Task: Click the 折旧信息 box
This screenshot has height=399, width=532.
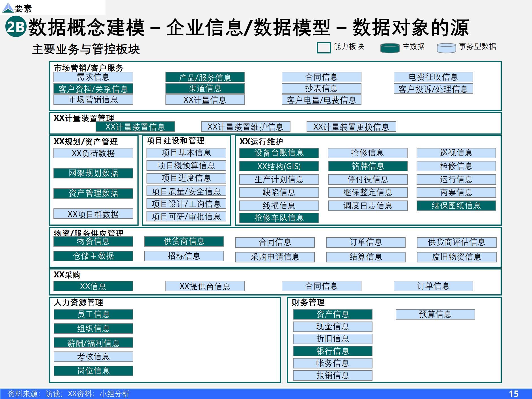Action: [x=333, y=338]
